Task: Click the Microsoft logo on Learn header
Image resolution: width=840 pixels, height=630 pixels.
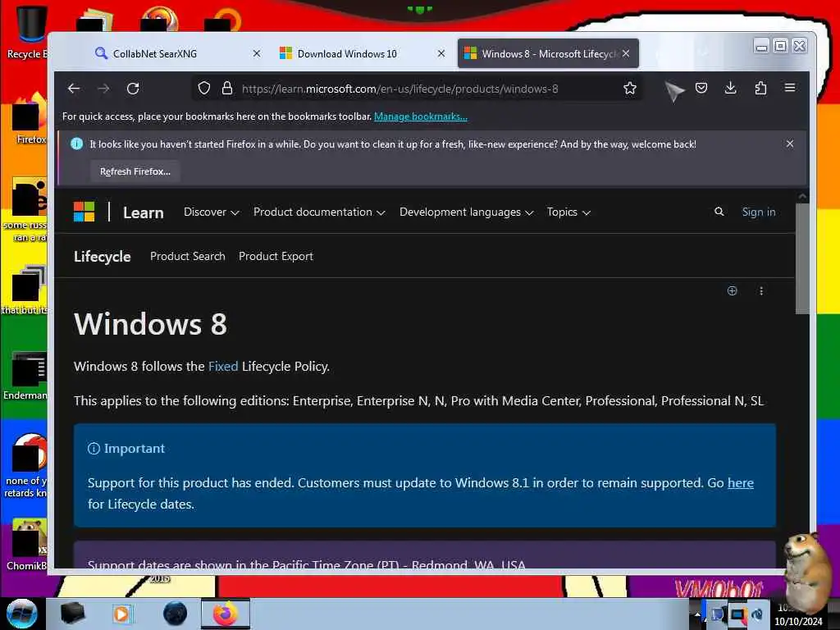Action: (x=84, y=212)
